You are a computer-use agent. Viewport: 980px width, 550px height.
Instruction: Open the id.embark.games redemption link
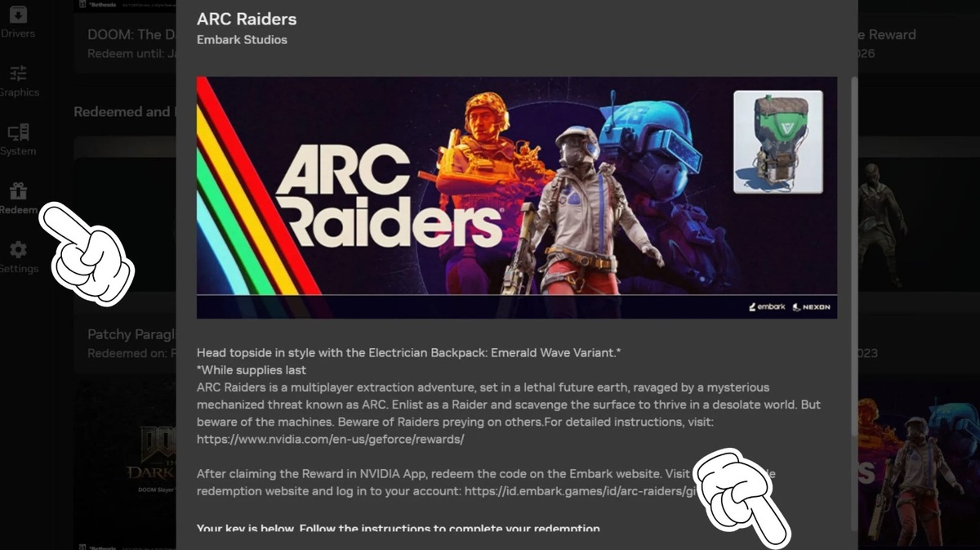(x=575, y=491)
